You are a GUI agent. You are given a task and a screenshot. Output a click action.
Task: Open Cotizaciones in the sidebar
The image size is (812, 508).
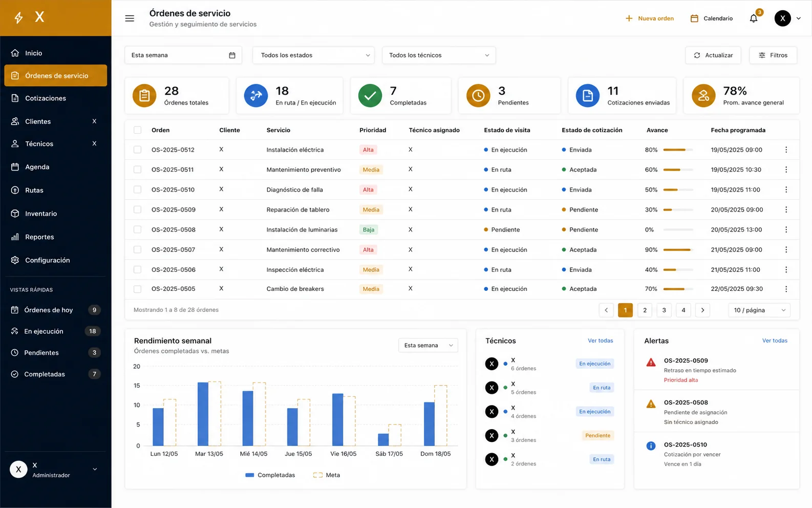click(x=55, y=98)
